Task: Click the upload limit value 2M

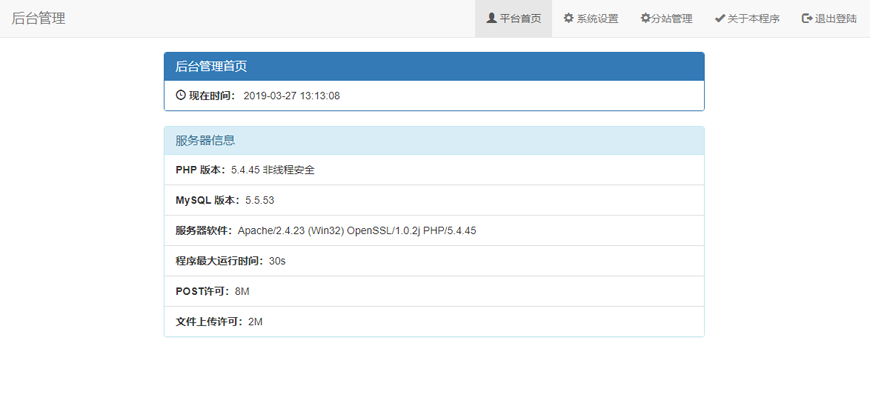Action: pos(255,322)
